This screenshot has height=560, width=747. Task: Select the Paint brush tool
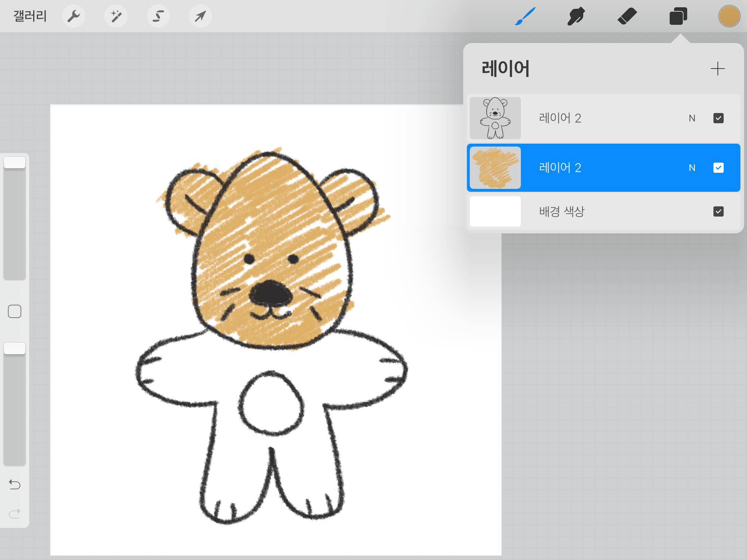(525, 16)
